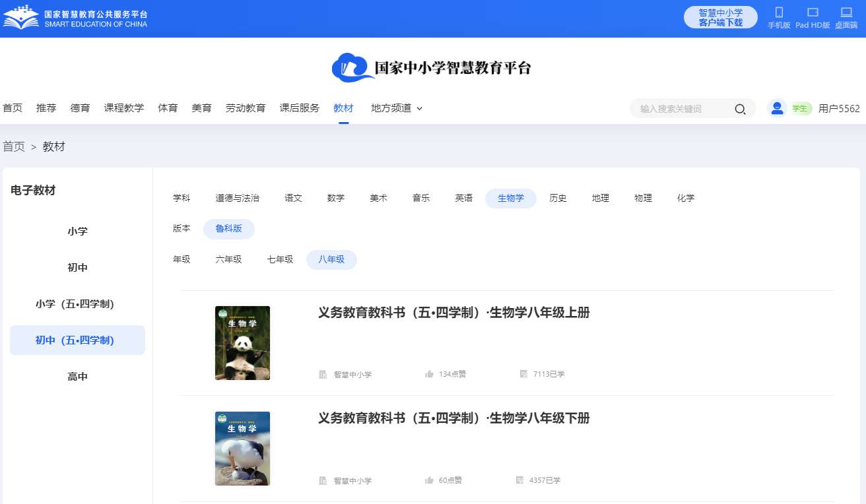Image resolution: width=866 pixels, height=504 pixels.
Task: Click the 134点赞 count text
Action: pyautogui.click(x=452, y=374)
